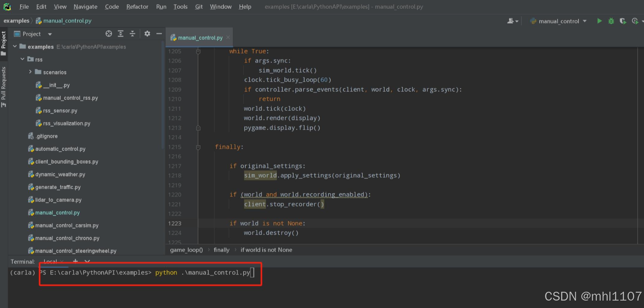Viewport: 644px width, 308px height.
Task: Click 'if world is not None' breadcrumb
Action: click(x=266, y=250)
